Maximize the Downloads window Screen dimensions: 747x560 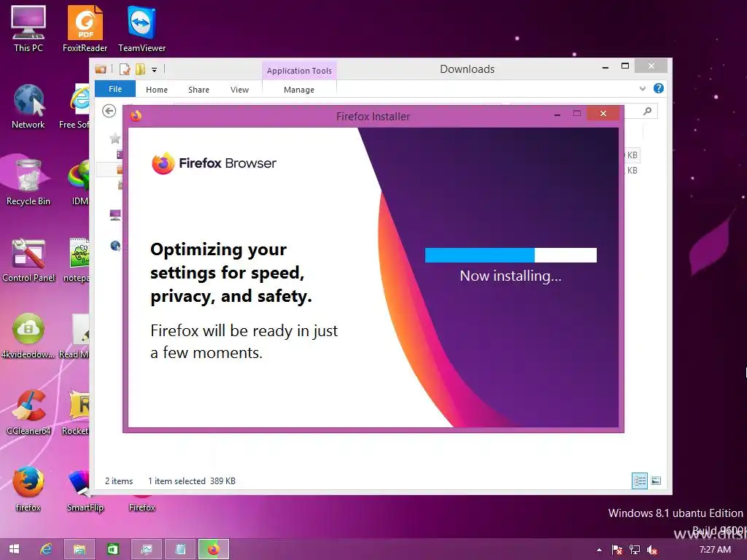(625, 66)
